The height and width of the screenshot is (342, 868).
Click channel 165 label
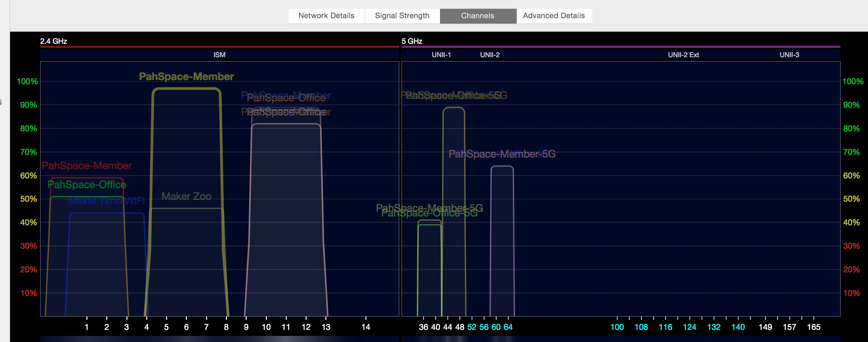(814, 327)
